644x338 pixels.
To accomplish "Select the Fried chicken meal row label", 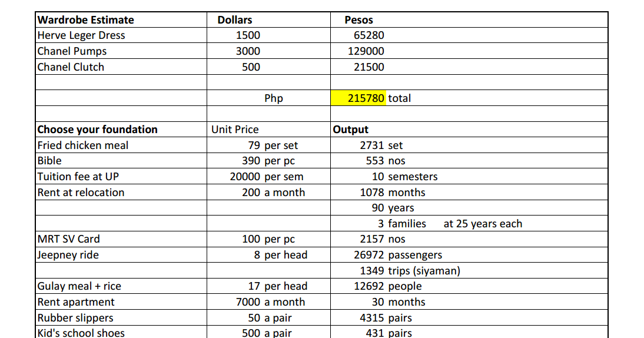I will point(121,145).
